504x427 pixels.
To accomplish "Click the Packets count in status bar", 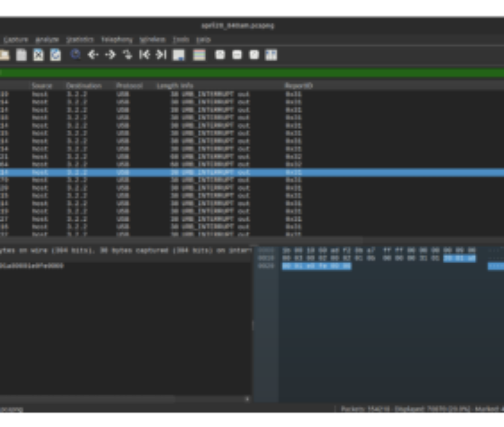I will pyautogui.click(x=365, y=409).
